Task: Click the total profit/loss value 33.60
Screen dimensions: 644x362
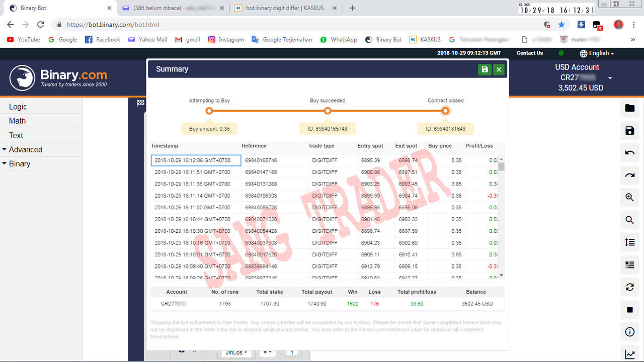Action: [x=417, y=304]
